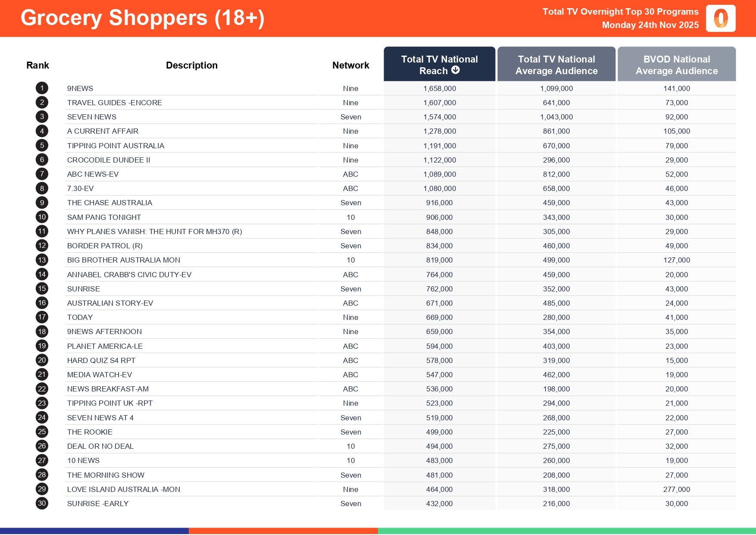
Task: Click the Network column header
Action: (x=350, y=65)
